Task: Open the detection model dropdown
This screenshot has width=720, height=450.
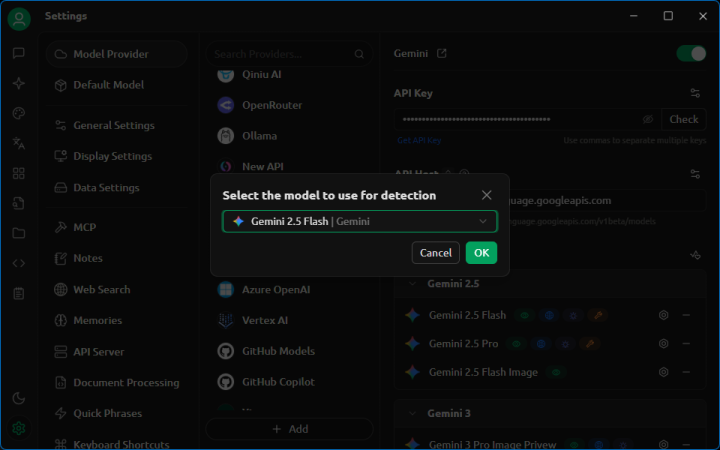Action: pyautogui.click(x=359, y=221)
